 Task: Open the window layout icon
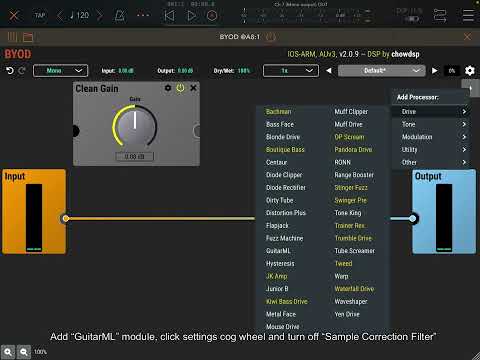pyautogui.click(x=28, y=37)
